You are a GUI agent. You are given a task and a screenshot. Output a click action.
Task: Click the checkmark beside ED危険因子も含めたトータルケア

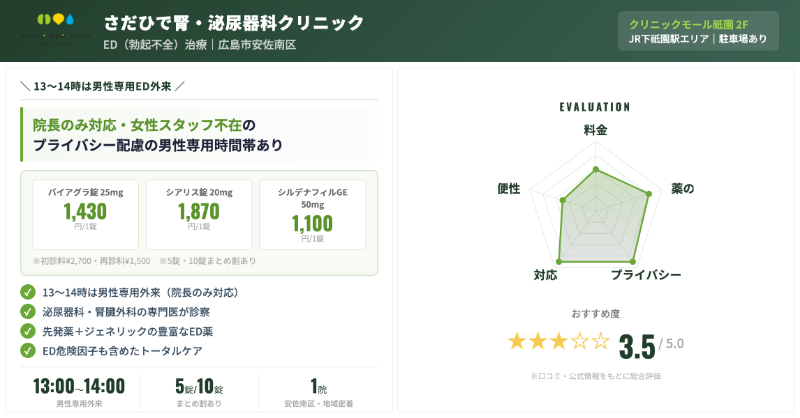28,350
